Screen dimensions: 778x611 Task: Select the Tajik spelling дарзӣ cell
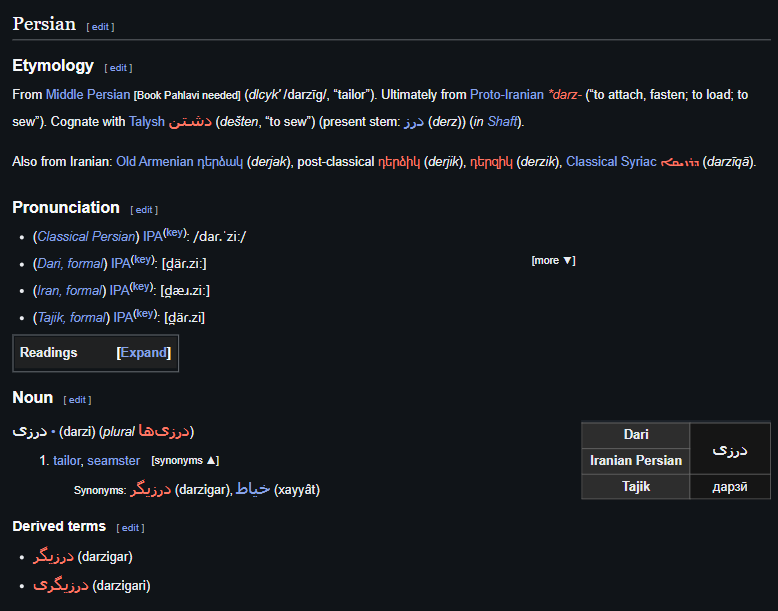730,487
